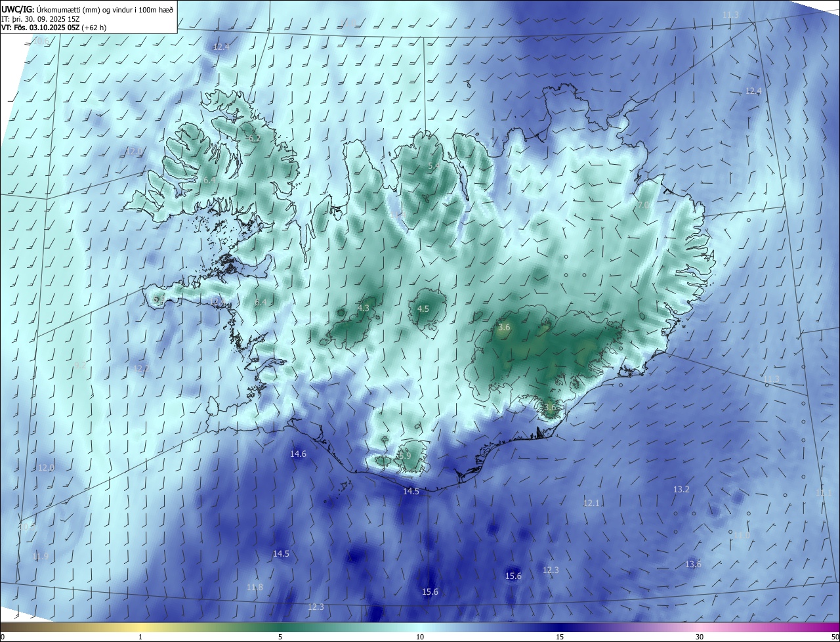Viewport: 840px width, 642px height.
Task: Click the 11.9 value label
Action: [40, 556]
